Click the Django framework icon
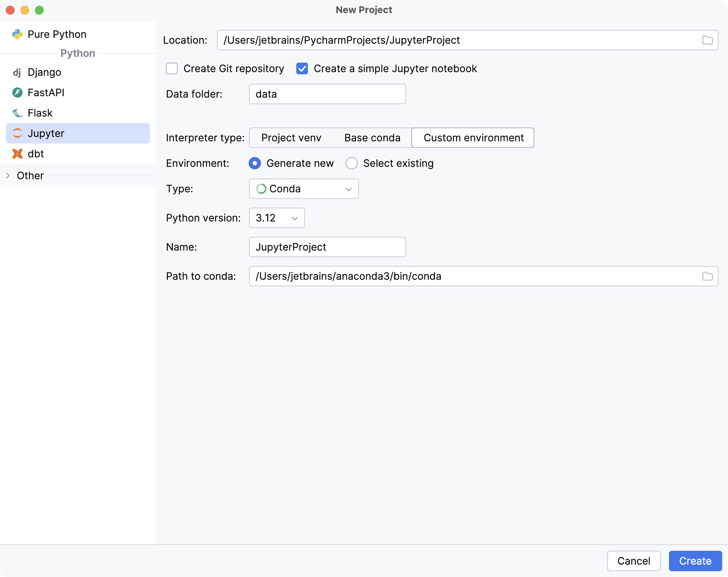 tap(17, 72)
